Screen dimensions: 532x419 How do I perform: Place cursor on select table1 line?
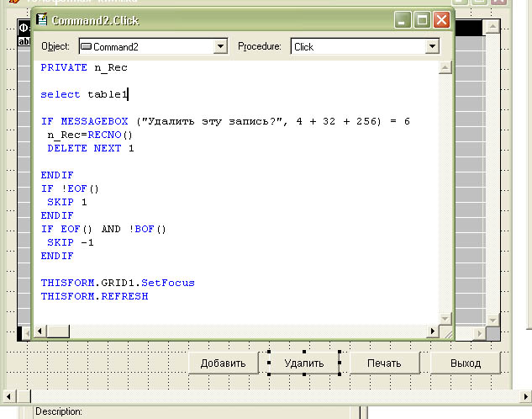point(85,94)
